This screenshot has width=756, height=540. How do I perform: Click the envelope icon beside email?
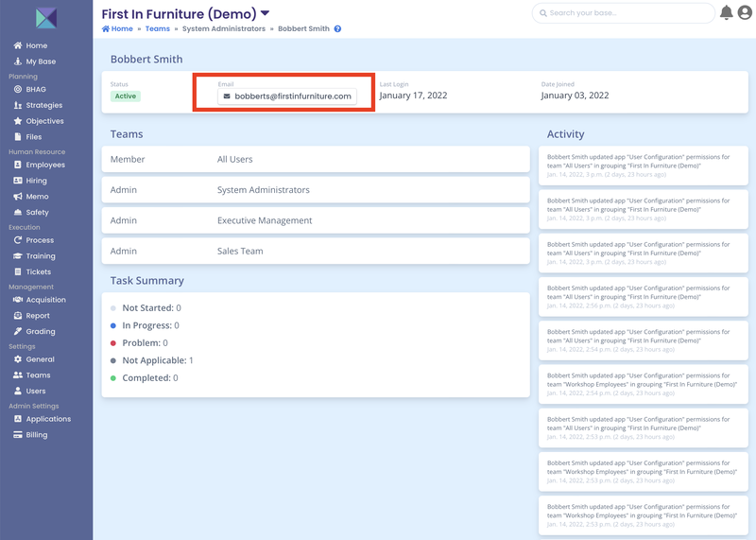227,96
